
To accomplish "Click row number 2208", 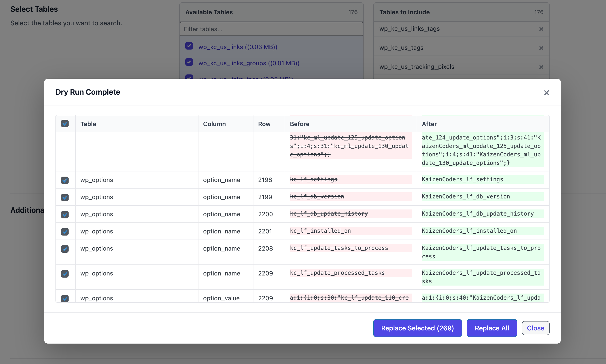I will pos(265,248).
